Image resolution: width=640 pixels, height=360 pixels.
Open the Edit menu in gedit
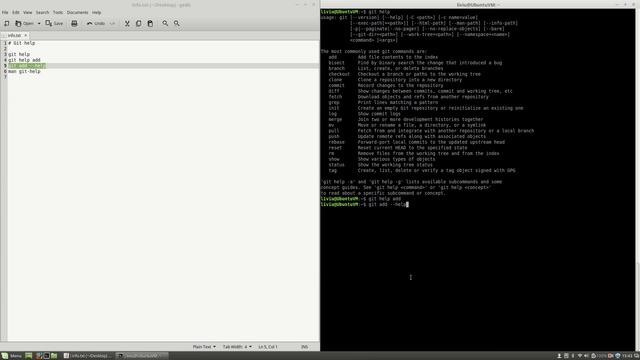pyautogui.click(x=16, y=12)
